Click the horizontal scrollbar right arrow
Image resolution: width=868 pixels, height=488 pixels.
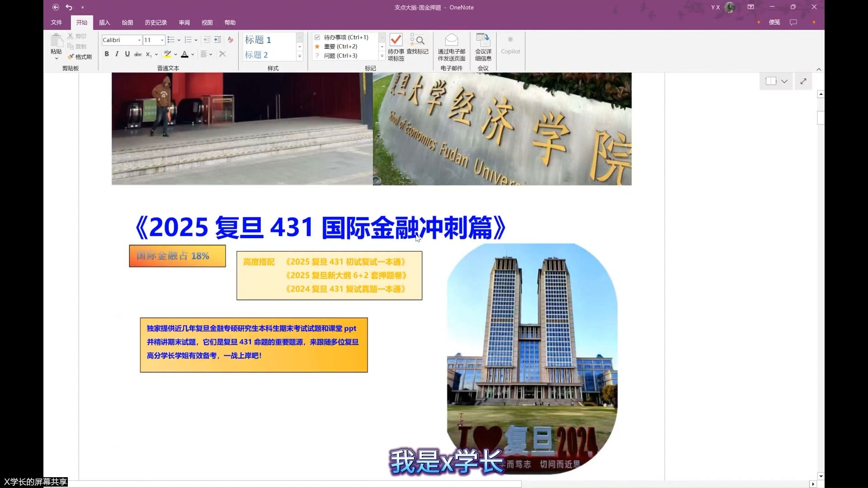point(813,484)
